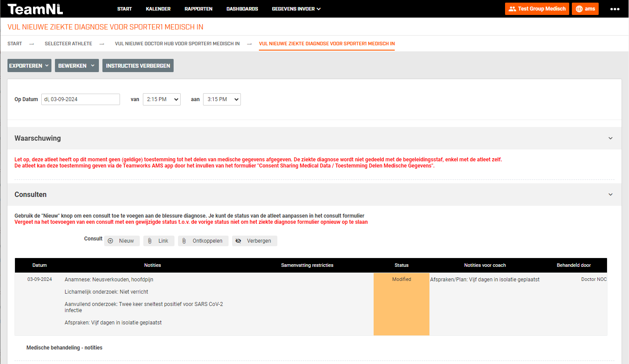Open the Bewerken dropdown

coord(76,66)
